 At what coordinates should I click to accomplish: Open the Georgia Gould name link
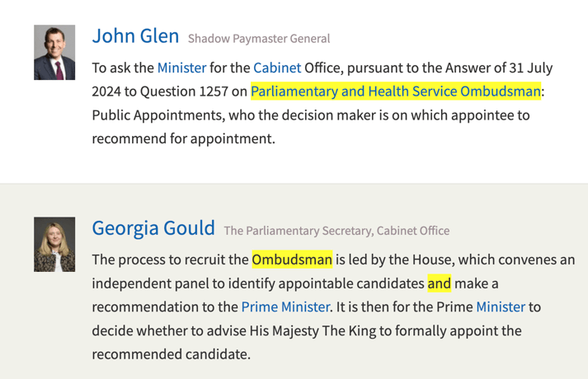(153, 228)
